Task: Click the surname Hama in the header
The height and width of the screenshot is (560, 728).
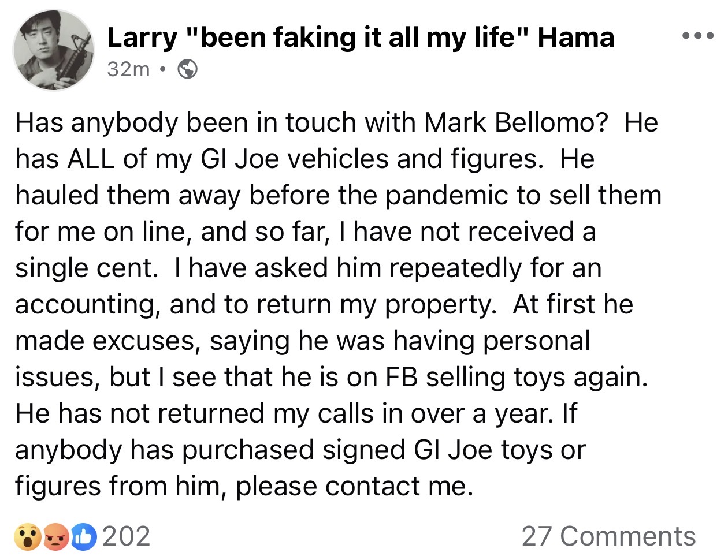Action: [x=576, y=38]
